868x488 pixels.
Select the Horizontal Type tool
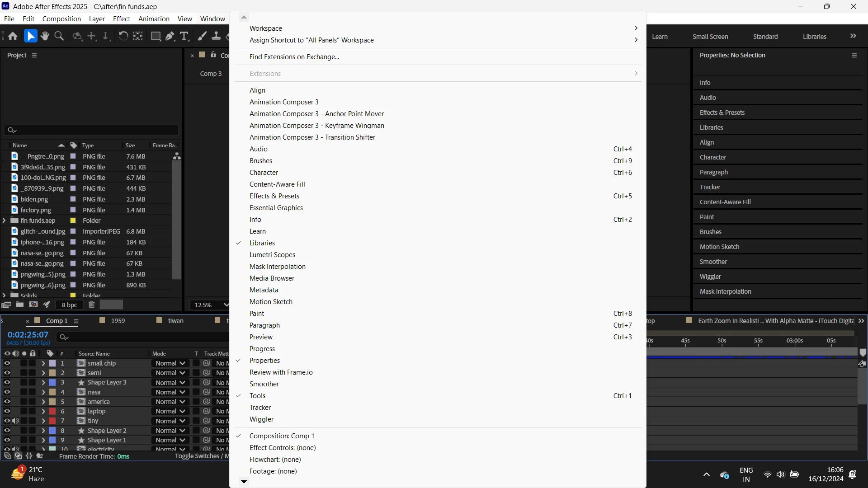point(184,36)
